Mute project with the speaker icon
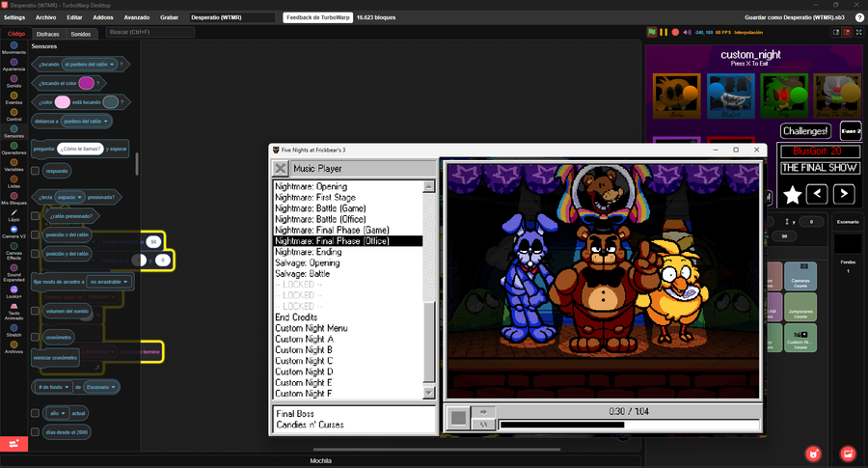Viewport: 868px width, 468px height. point(687,32)
